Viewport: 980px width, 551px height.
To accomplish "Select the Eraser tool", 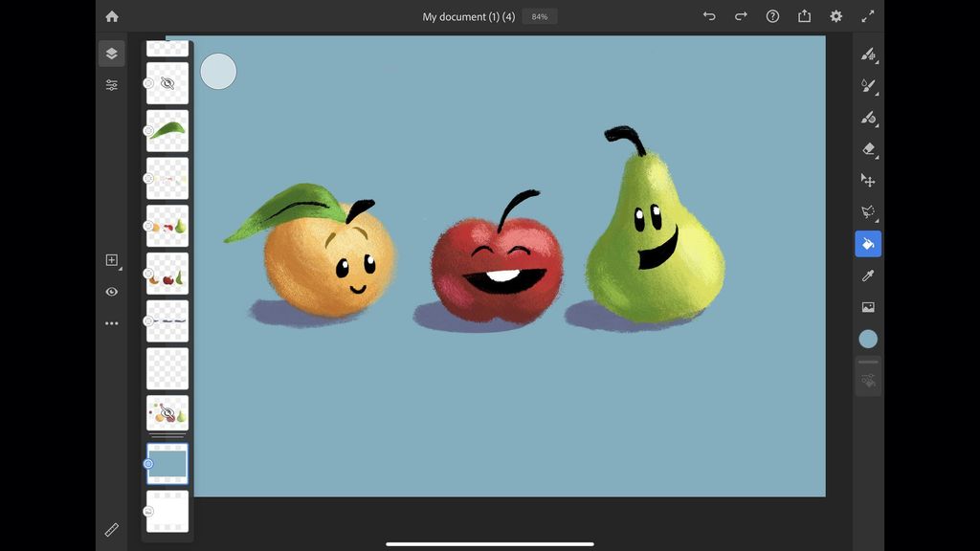I will [x=869, y=149].
